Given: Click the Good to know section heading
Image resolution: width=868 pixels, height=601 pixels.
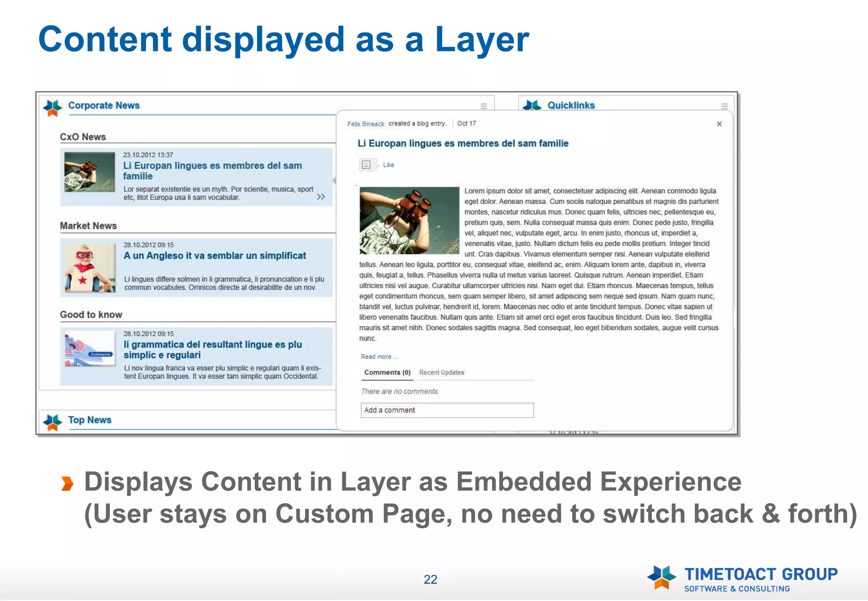Looking at the screenshot, I should coord(91,314).
